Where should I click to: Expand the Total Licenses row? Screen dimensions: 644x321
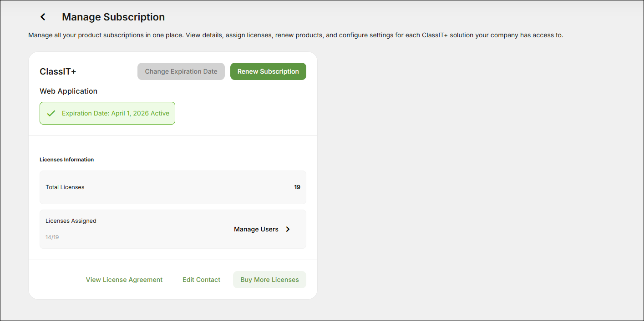[x=173, y=187]
